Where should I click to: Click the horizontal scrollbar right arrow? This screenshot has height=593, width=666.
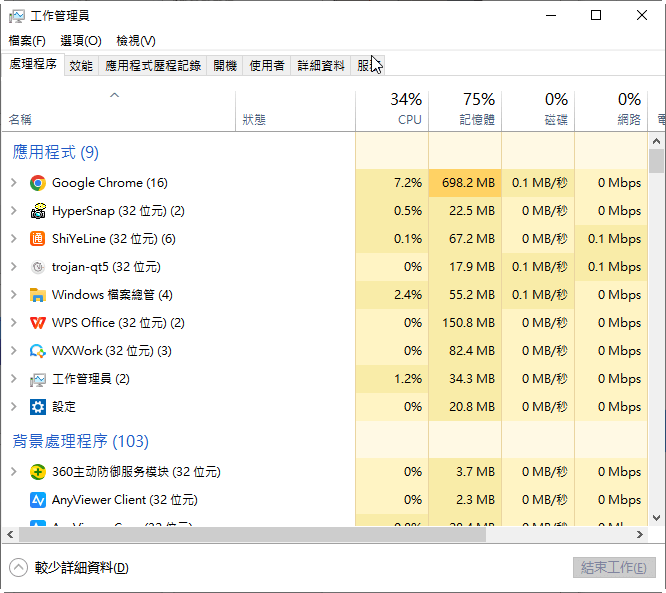[x=640, y=534]
